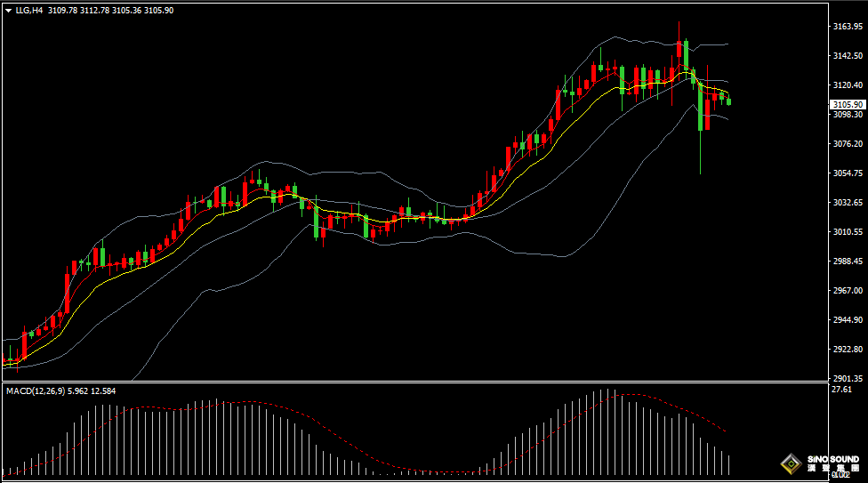868x483 pixels.
Task: Click the 3010.55 price axis label
Action: (848, 232)
